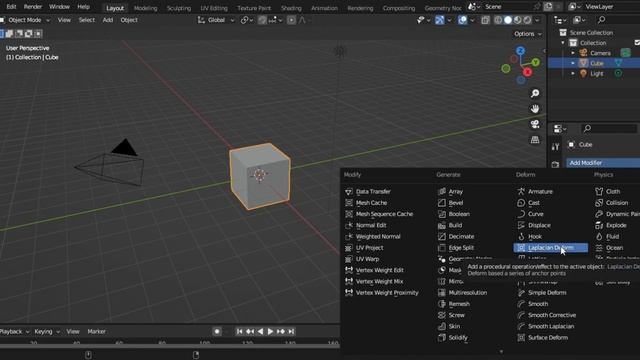Image resolution: width=640 pixels, height=360 pixels.
Task: Switch to the UV Editing workspace tab
Action: point(214,8)
